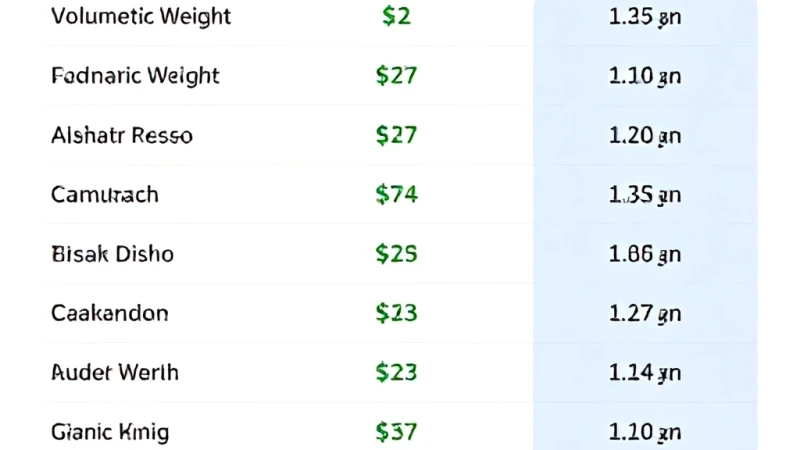
Task: Select the 1.27 gn value
Action: tap(645, 314)
